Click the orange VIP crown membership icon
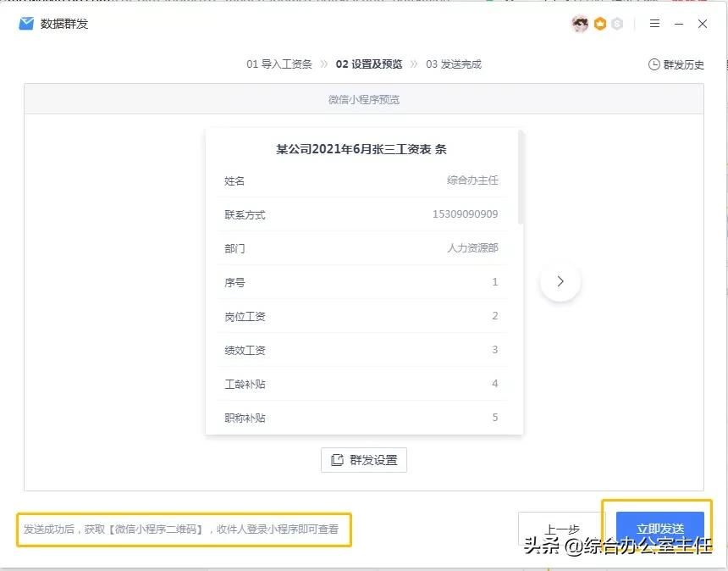This screenshot has height=571, width=728. tap(599, 24)
